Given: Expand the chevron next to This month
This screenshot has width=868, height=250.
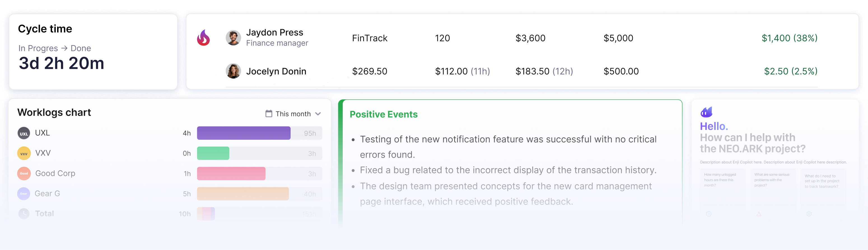Looking at the screenshot, I should 318,114.
